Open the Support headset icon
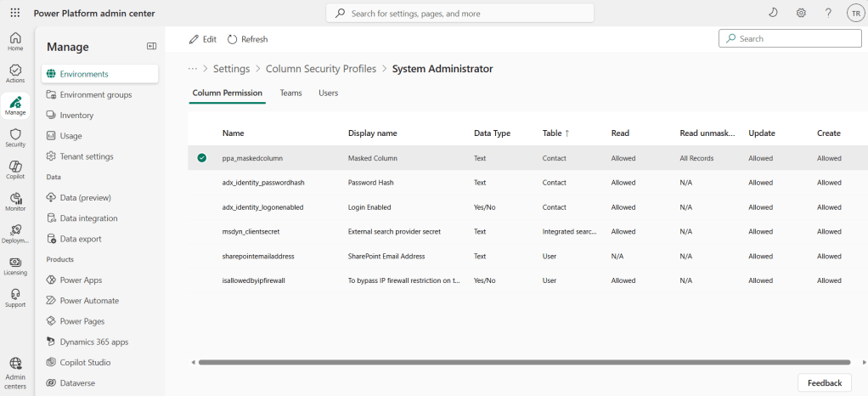 [x=15, y=298]
